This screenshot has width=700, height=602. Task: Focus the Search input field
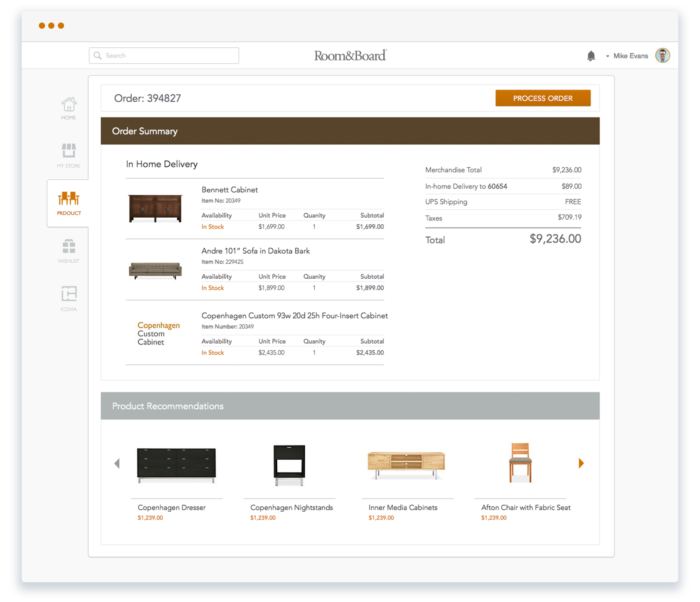point(164,56)
